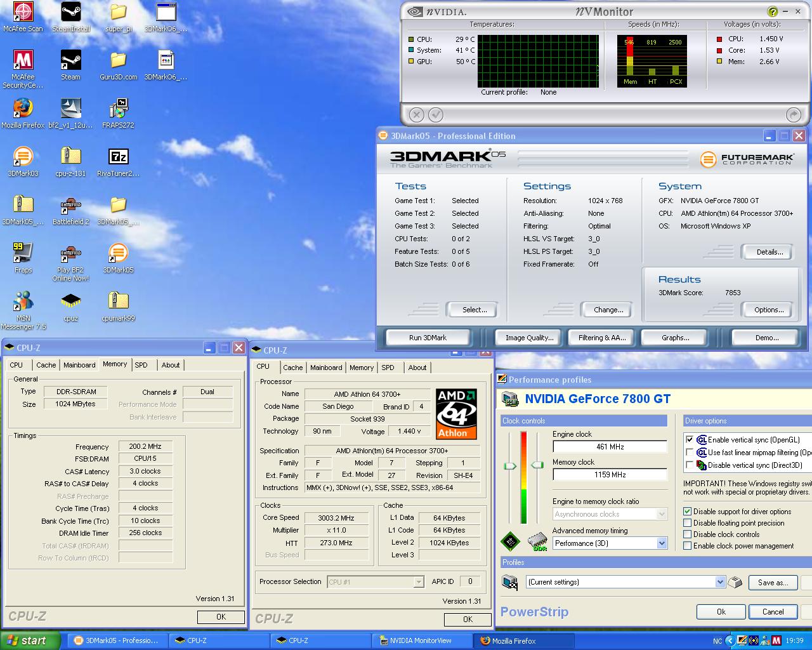The image size is (812, 650).
Task: Click the NVMonitor round X cancel icon
Action: 416,114
